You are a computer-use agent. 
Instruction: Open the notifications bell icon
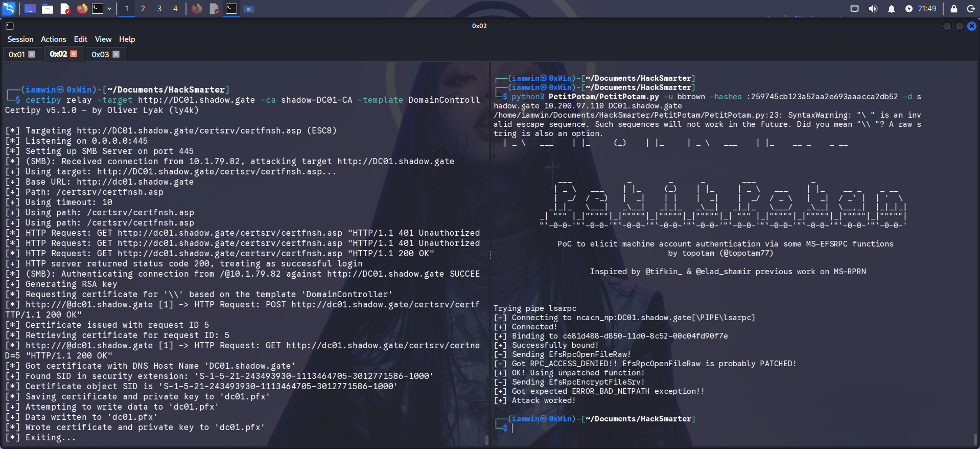(891, 9)
